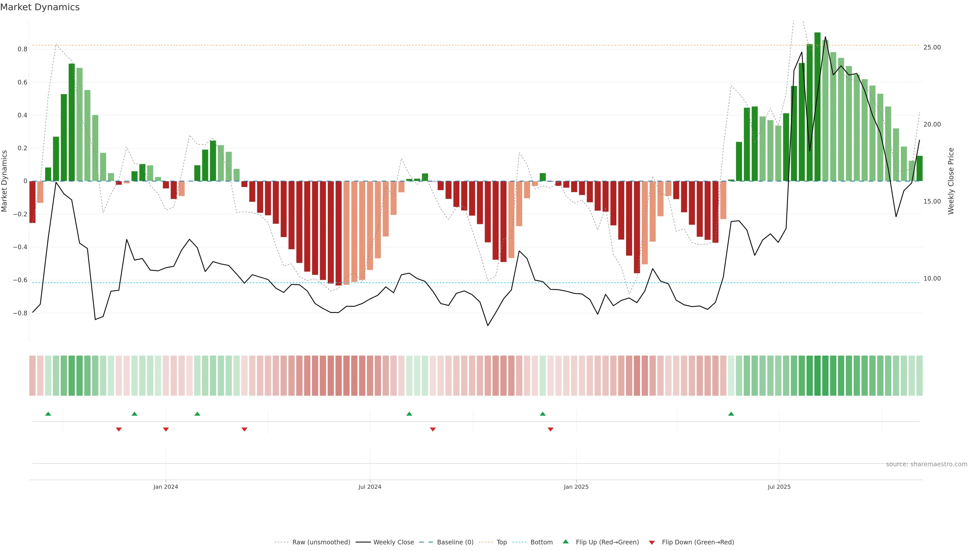The image size is (980, 551).
Task: Click the source: sharemaestro.com text
Action: [926, 464]
